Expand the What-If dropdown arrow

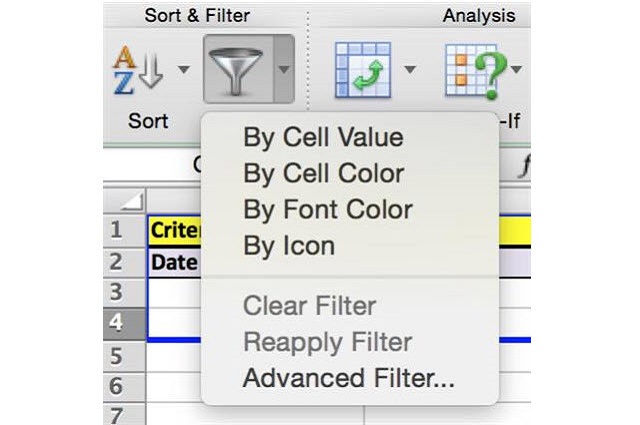pyautogui.click(x=516, y=71)
